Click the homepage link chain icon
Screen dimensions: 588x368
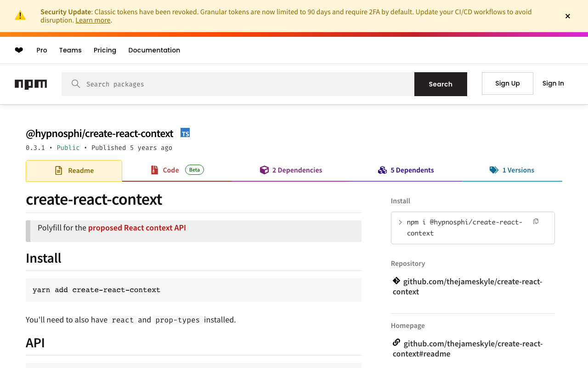396,343
